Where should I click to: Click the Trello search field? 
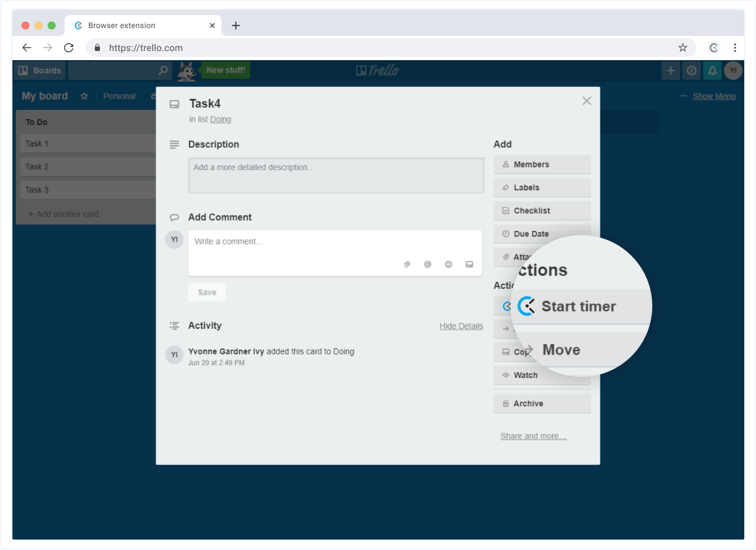pyautogui.click(x=120, y=71)
